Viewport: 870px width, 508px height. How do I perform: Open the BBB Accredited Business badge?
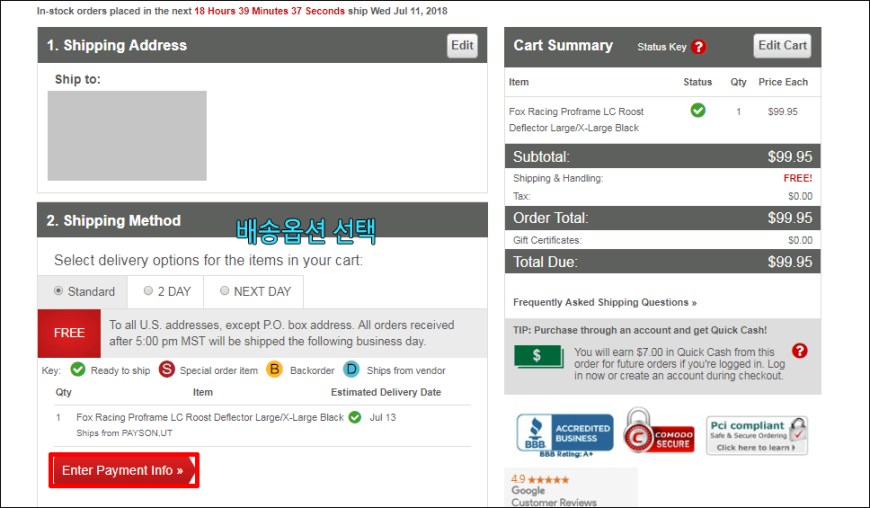coord(565,433)
